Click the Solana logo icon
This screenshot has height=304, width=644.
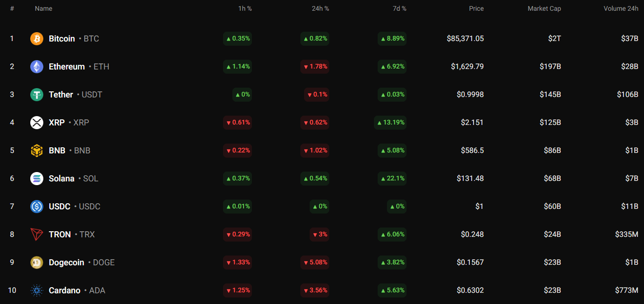pos(37,179)
